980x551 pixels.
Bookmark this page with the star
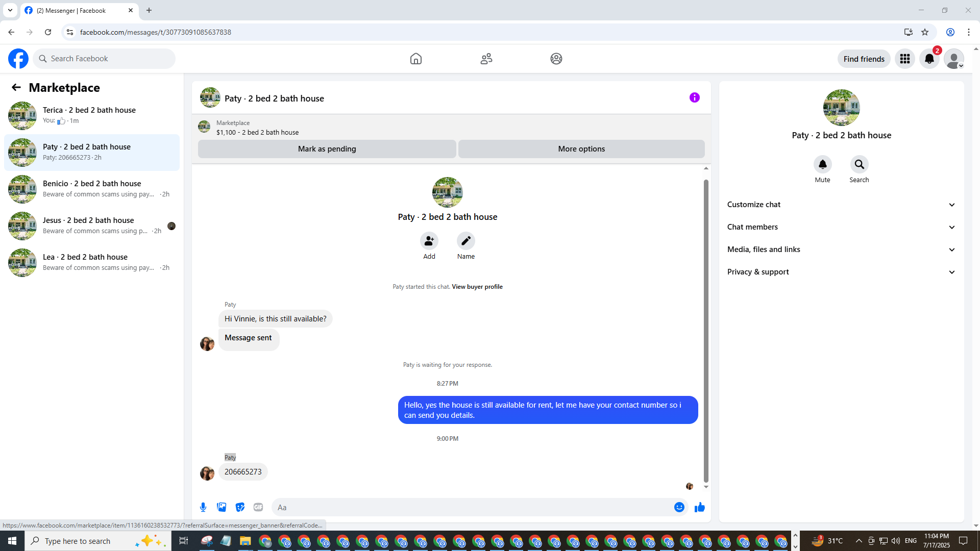click(925, 32)
